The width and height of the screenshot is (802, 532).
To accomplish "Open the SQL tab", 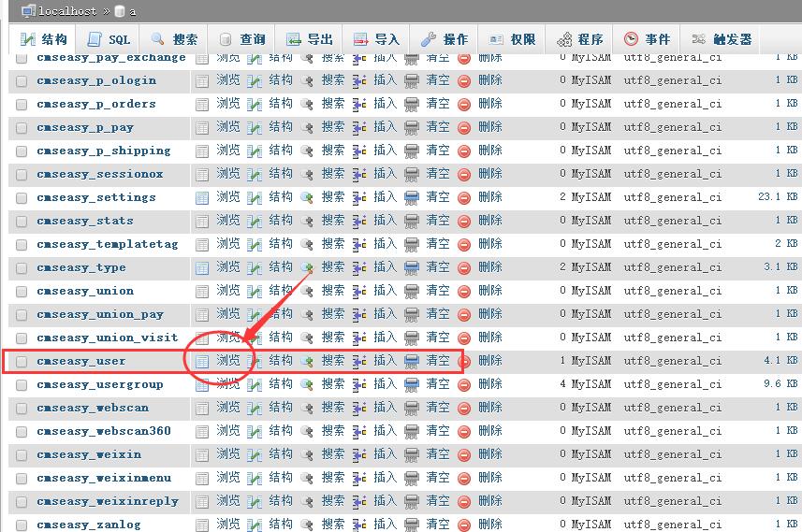I will [109, 39].
